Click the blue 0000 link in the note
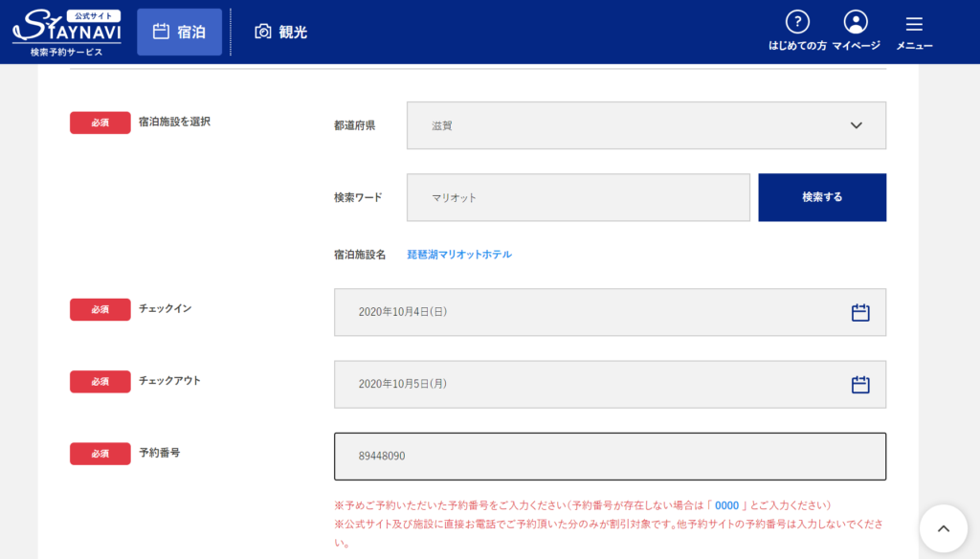The width and height of the screenshot is (980, 559). (726, 504)
